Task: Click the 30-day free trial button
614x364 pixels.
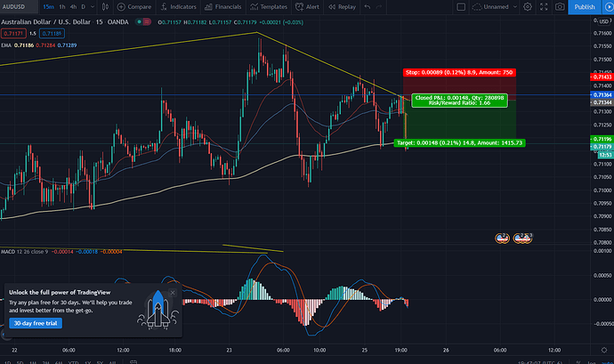Action: coord(36,323)
